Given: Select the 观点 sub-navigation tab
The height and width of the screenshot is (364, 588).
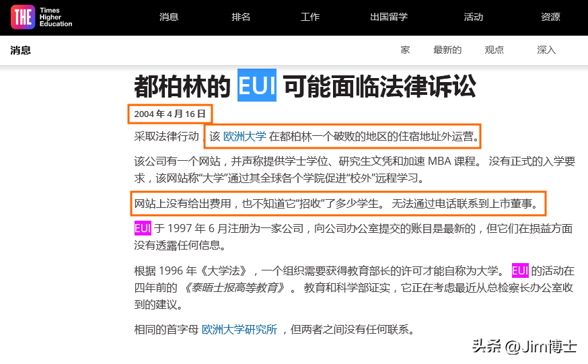Looking at the screenshot, I should [494, 50].
